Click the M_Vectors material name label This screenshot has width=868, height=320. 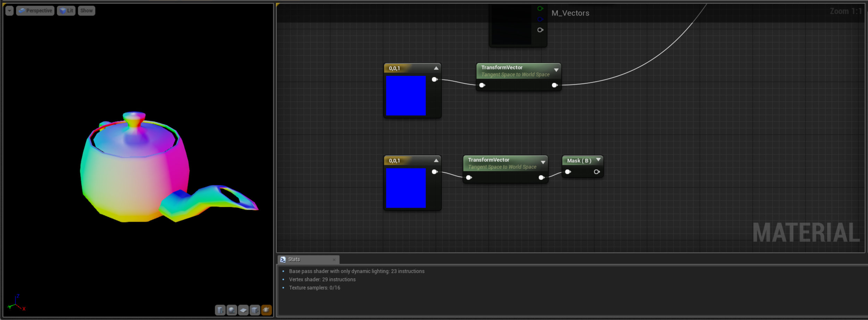570,13
